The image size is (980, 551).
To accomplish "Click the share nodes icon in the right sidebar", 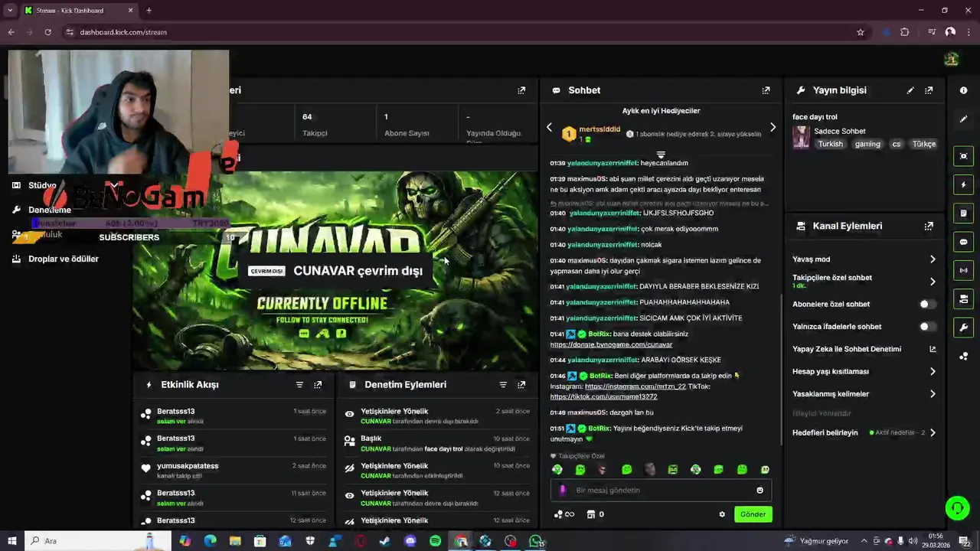I will (x=963, y=356).
